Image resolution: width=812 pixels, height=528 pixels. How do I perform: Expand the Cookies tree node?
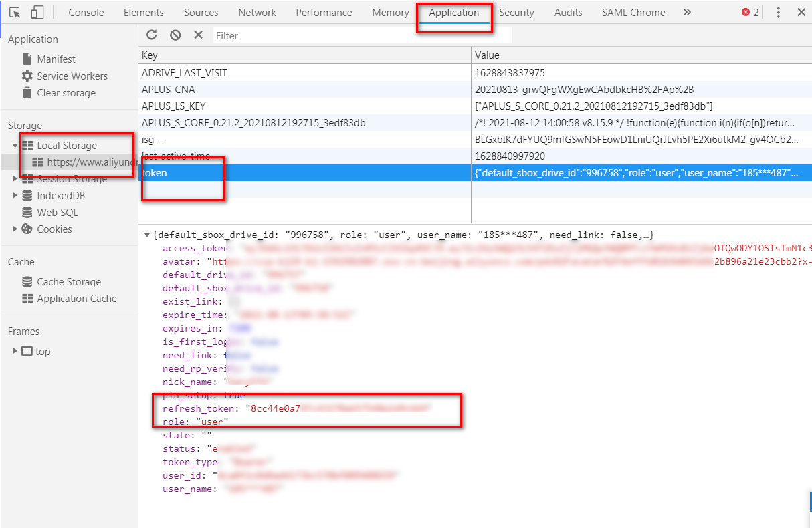[15, 229]
